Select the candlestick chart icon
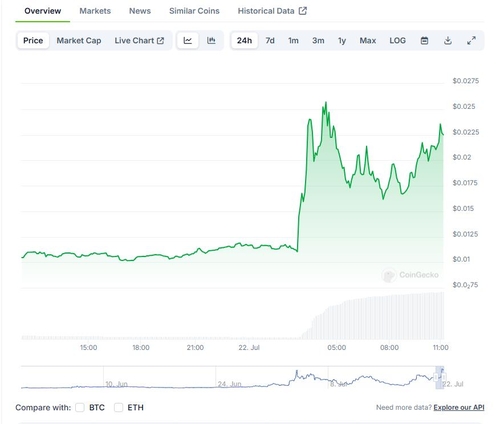The width and height of the screenshot is (500, 424). click(x=211, y=41)
